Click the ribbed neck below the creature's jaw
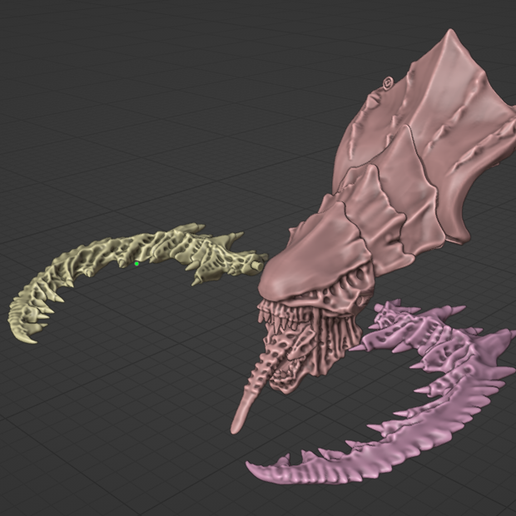516x516 pixels. click(340, 337)
